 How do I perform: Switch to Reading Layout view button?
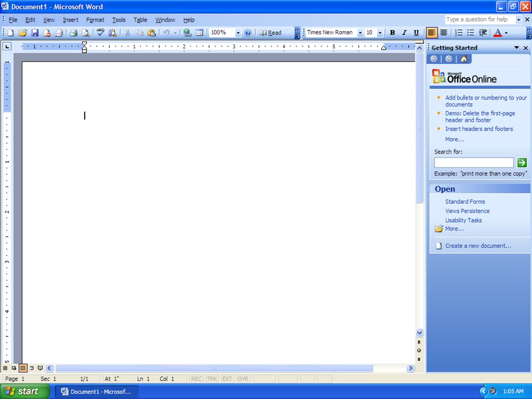(x=40, y=368)
